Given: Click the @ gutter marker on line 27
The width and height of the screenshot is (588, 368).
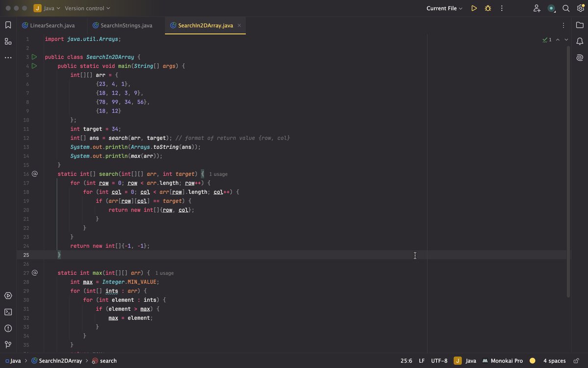Looking at the screenshot, I should pos(34,273).
